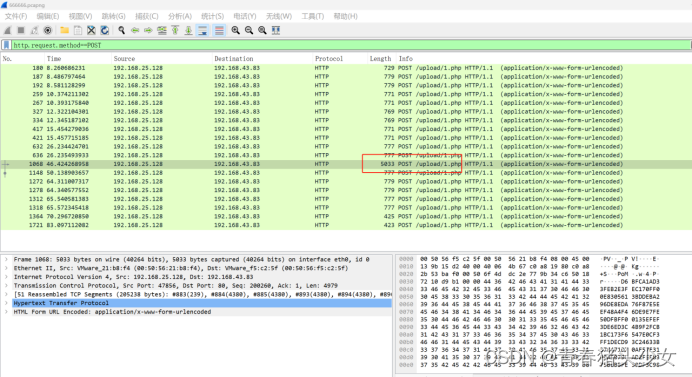The height and width of the screenshot is (377, 692).
Task: Toggle auto-scroll during live capture
Action: click(x=203, y=30)
